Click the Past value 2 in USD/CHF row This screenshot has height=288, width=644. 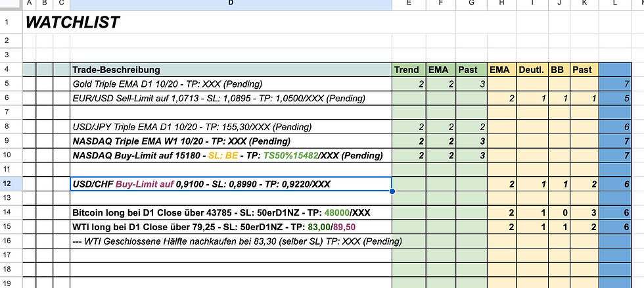tap(584, 184)
